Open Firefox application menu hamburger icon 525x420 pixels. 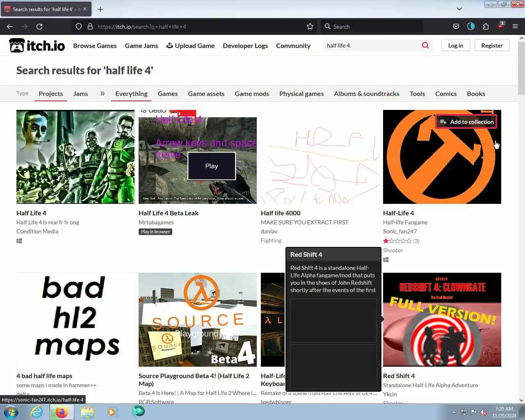[515, 26]
